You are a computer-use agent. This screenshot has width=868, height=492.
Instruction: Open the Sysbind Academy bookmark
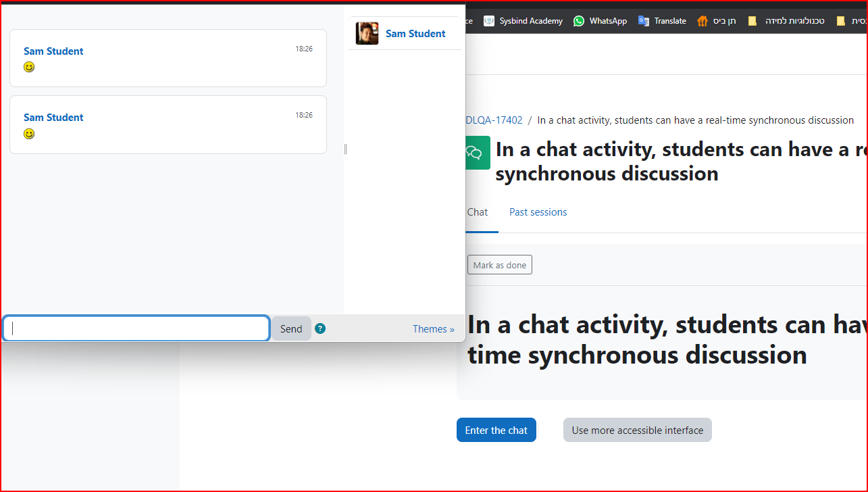pos(524,21)
